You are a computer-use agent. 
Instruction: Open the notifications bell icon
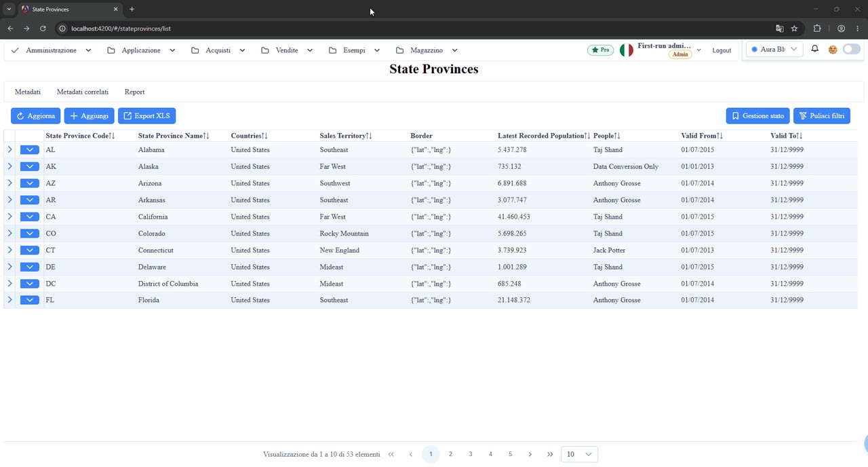pyautogui.click(x=815, y=50)
